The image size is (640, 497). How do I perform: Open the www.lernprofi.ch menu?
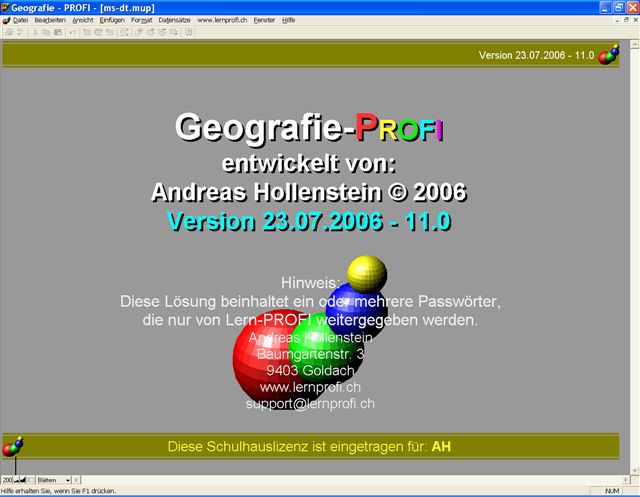[223, 20]
